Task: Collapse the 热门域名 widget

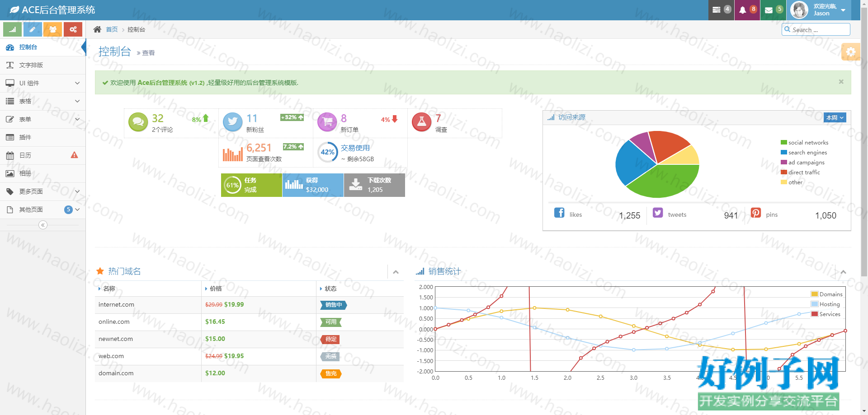Action: [396, 272]
